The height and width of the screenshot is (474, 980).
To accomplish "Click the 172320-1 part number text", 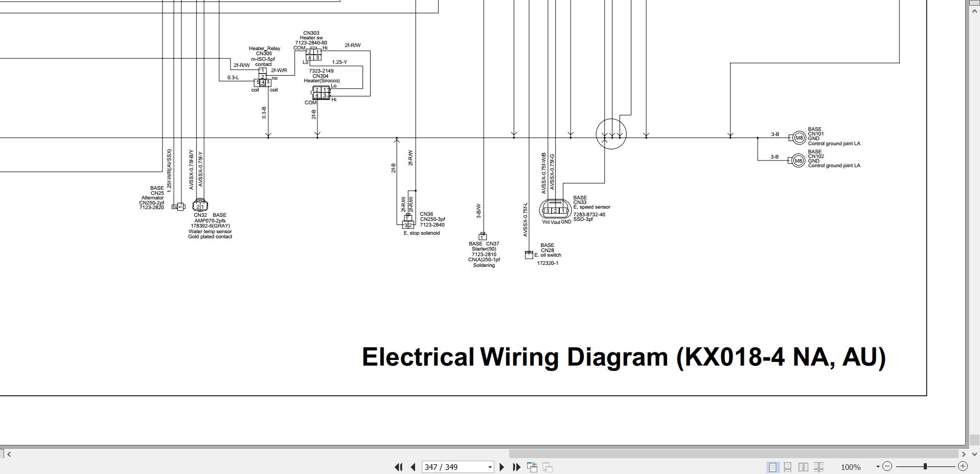I will pos(548,263).
